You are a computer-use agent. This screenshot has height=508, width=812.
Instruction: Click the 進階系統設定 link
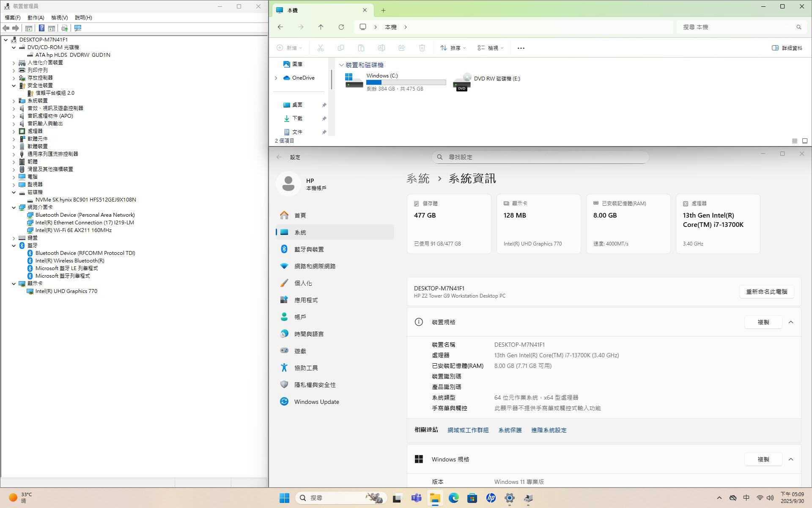pos(549,430)
